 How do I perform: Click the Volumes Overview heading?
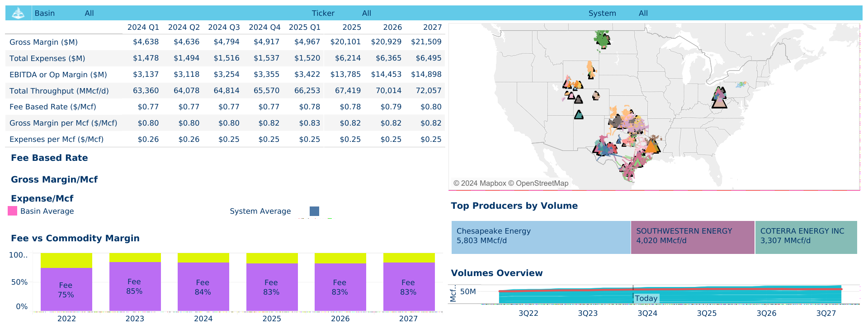click(496, 273)
